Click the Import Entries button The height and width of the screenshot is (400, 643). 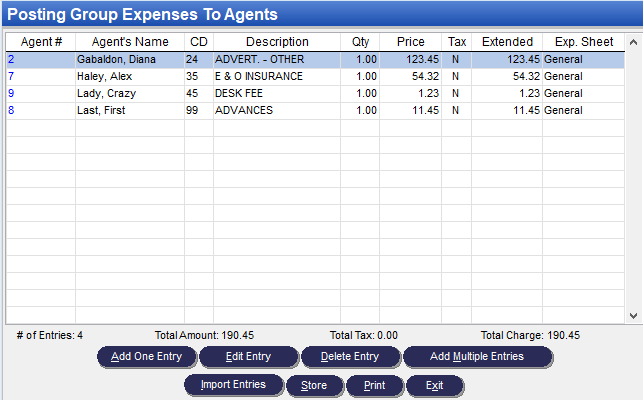coord(233,385)
